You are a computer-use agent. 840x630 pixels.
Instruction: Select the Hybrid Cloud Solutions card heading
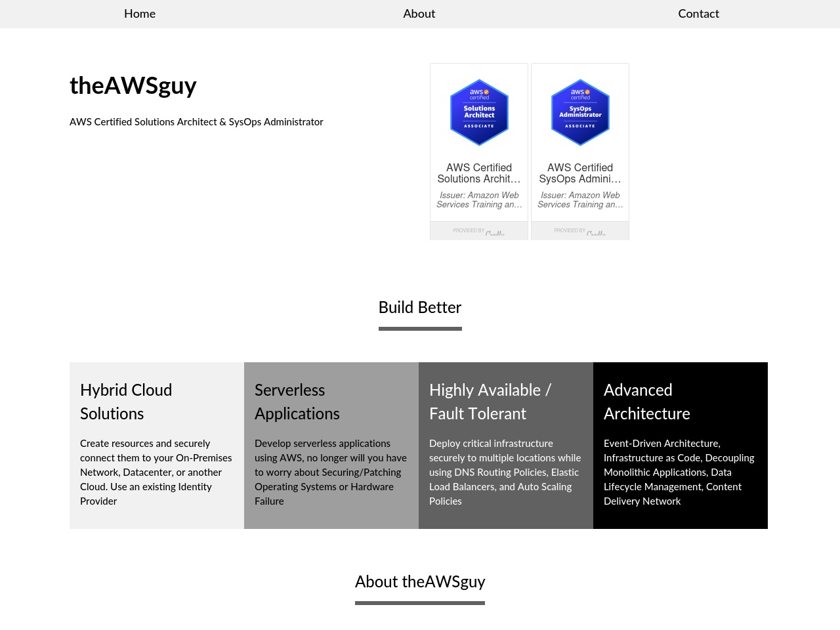[126, 402]
